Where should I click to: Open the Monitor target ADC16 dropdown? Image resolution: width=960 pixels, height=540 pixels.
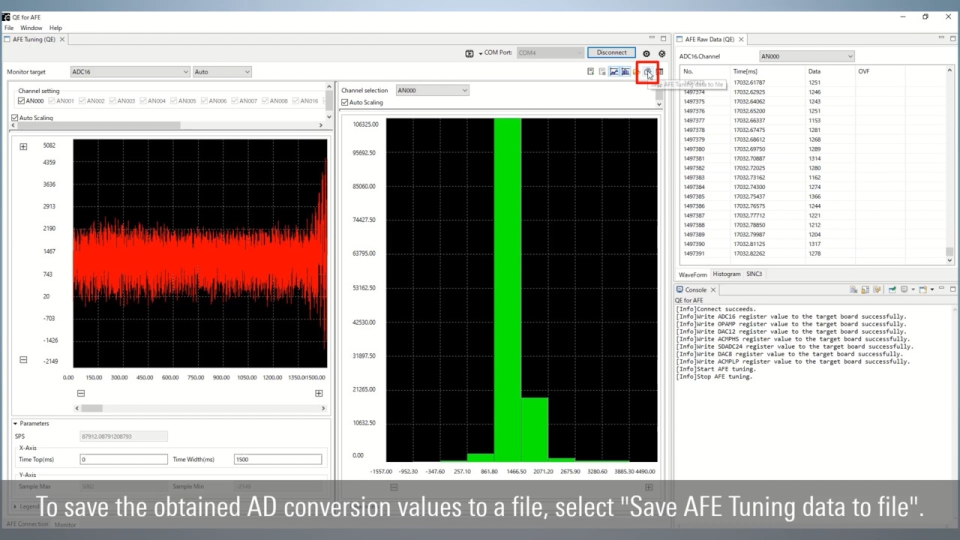(x=129, y=72)
